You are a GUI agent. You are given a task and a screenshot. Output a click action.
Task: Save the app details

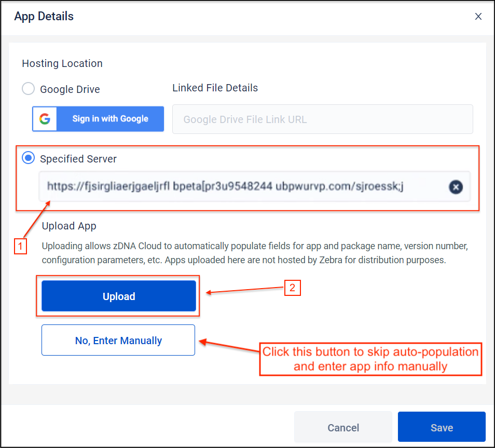click(x=442, y=428)
